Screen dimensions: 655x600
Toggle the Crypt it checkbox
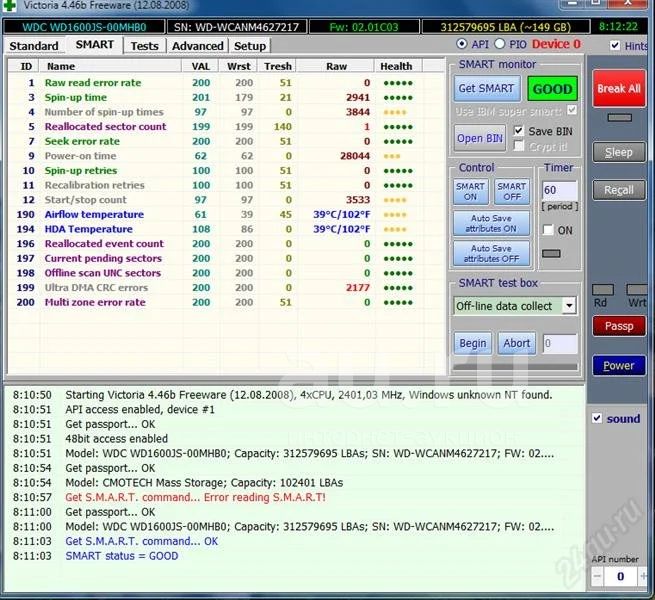[x=518, y=146]
